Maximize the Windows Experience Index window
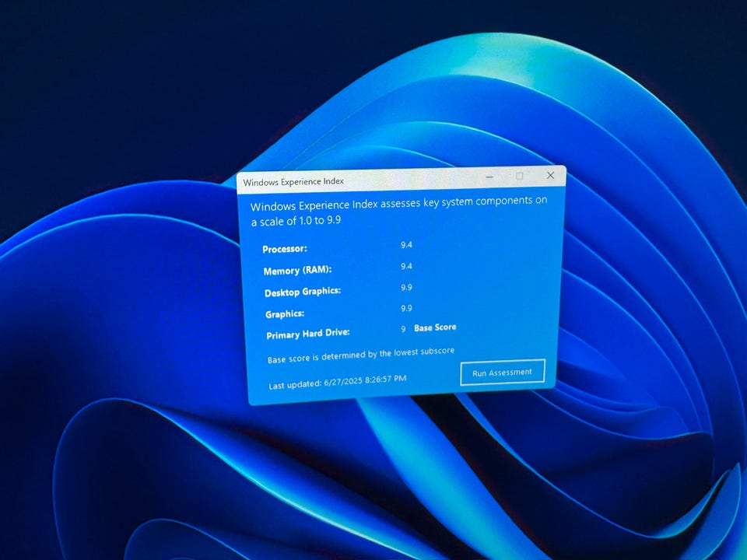The width and height of the screenshot is (747, 560). click(519, 177)
